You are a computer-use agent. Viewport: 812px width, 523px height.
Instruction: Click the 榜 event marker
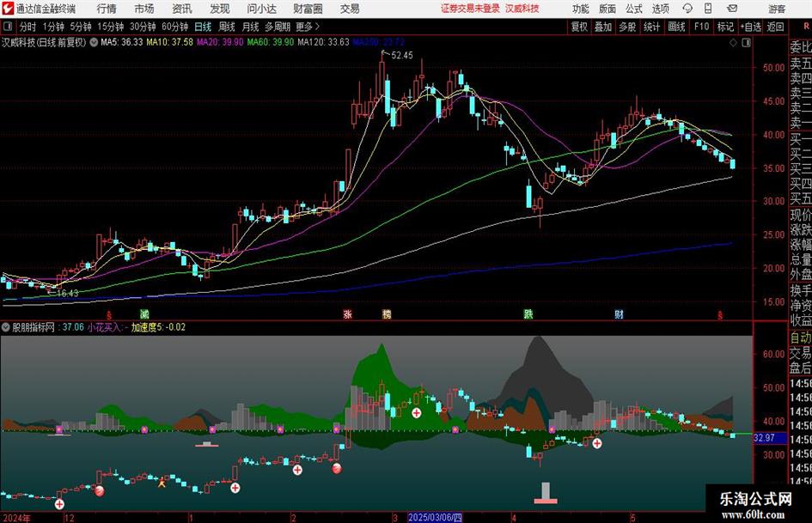[x=387, y=314]
